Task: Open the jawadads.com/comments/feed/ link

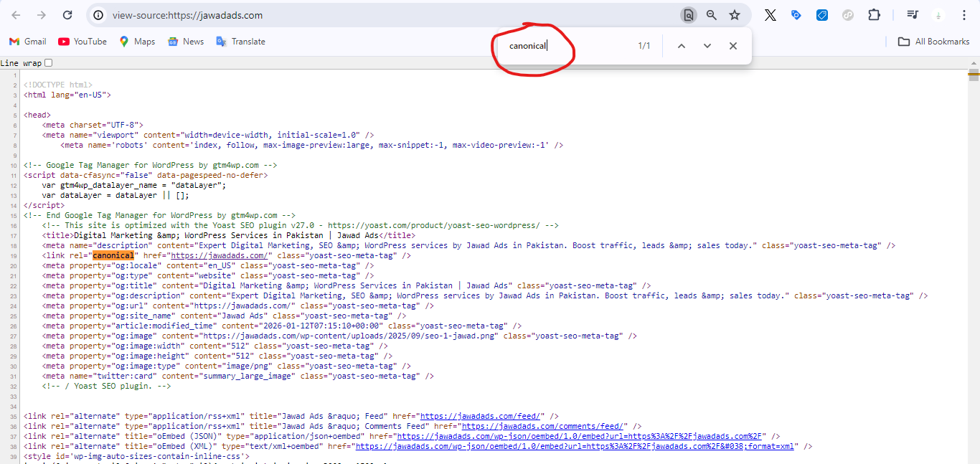Action: point(542,426)
